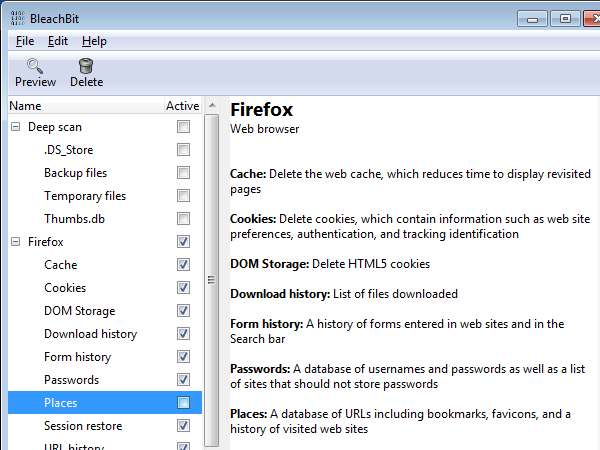Select the Cache row
This screenshot has height=450, width=600.
click(x=105, y=264)
